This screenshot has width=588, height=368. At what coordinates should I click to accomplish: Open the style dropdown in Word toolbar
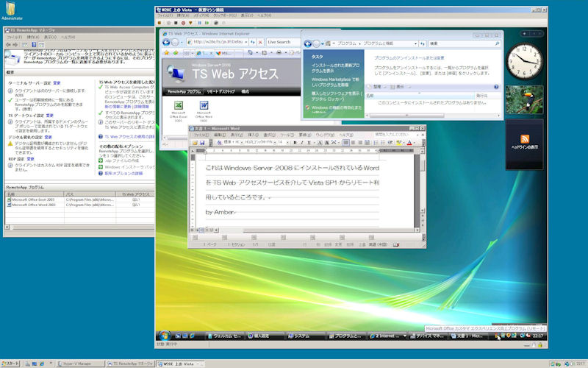click(x=241, y=142)
